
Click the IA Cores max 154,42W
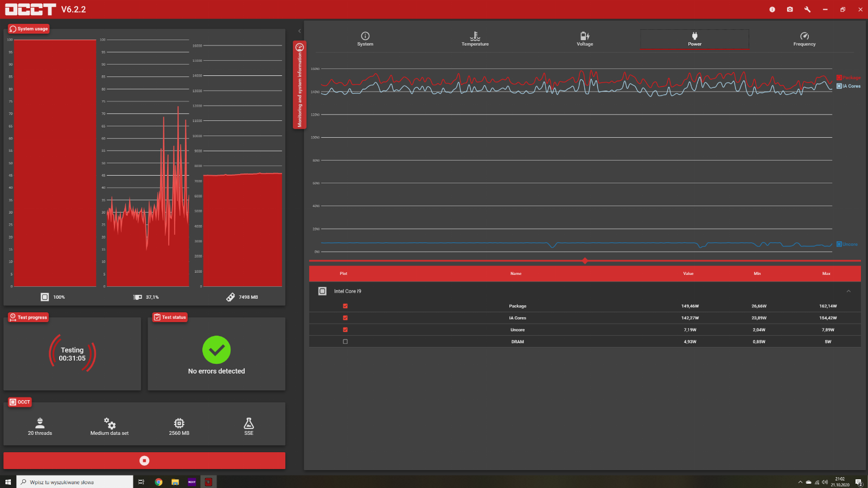tap(828, 318)
